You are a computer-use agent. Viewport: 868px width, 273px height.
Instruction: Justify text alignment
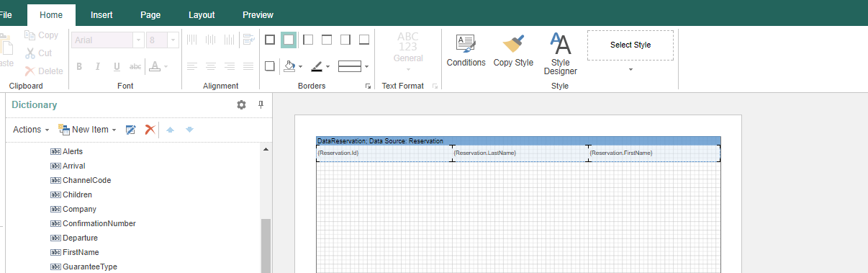(x=248, y=66)
